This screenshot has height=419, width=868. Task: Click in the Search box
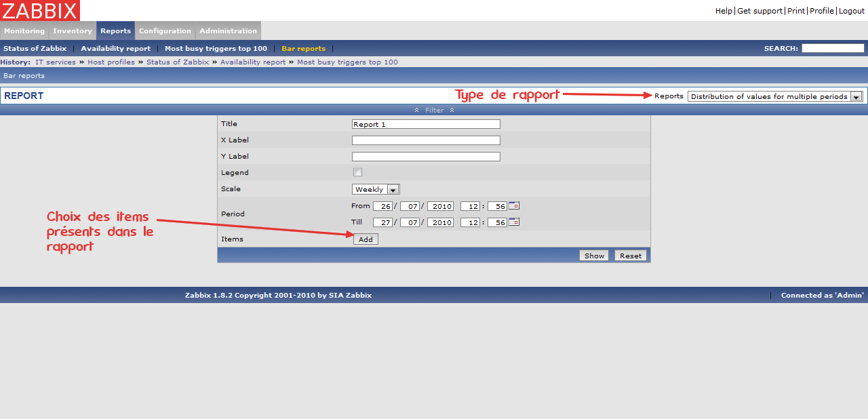tap(832, 48)
